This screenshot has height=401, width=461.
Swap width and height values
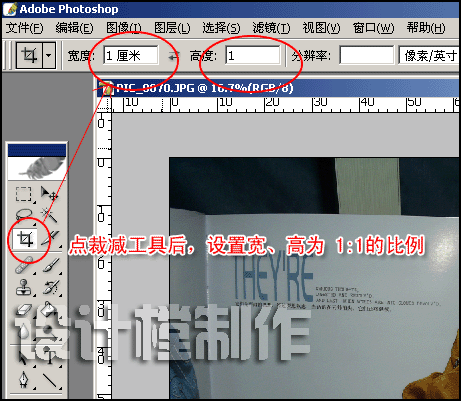pyautogui.click(x=173, y=56)
